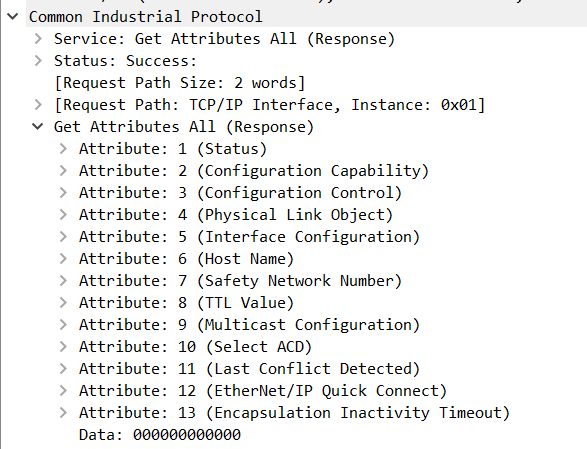Expand Attribute 9 (Multicast Configuration)
Screen dimensions: 587x449
tap(63, 325)
